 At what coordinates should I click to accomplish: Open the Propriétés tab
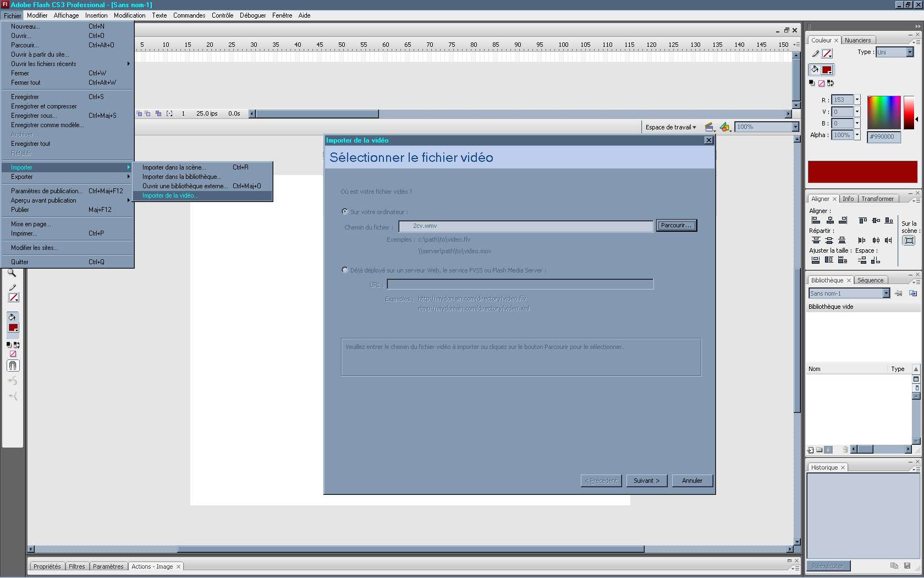click(x=47, y=566)
